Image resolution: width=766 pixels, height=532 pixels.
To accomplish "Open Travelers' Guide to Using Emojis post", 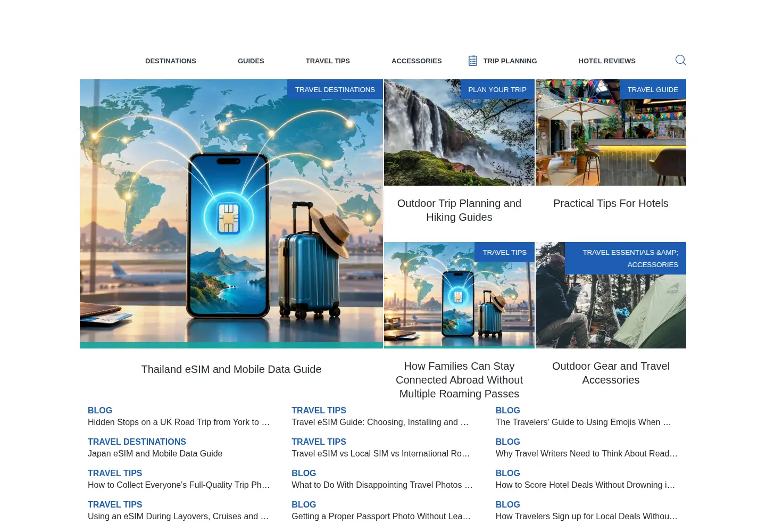I will [x=584, y=422].
